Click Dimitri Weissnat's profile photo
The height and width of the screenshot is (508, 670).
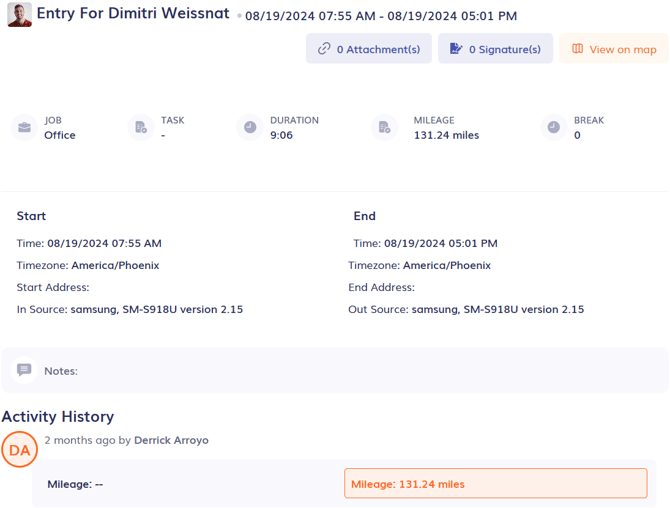click(19, 15)
